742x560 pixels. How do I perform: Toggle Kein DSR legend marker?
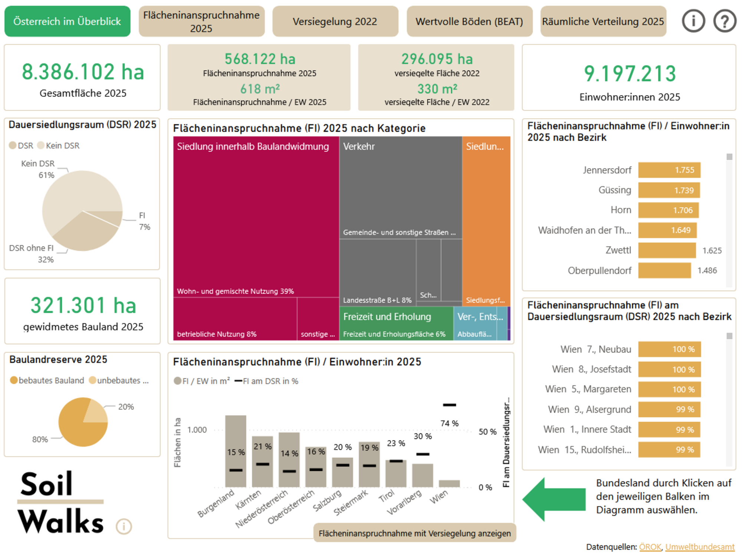coord(41,145)
